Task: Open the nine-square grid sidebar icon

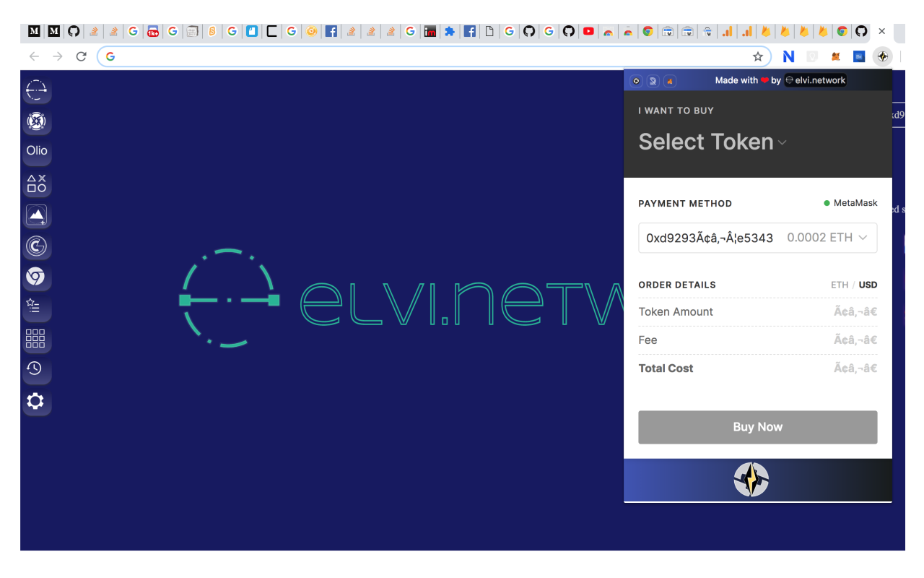Action: 36,338
